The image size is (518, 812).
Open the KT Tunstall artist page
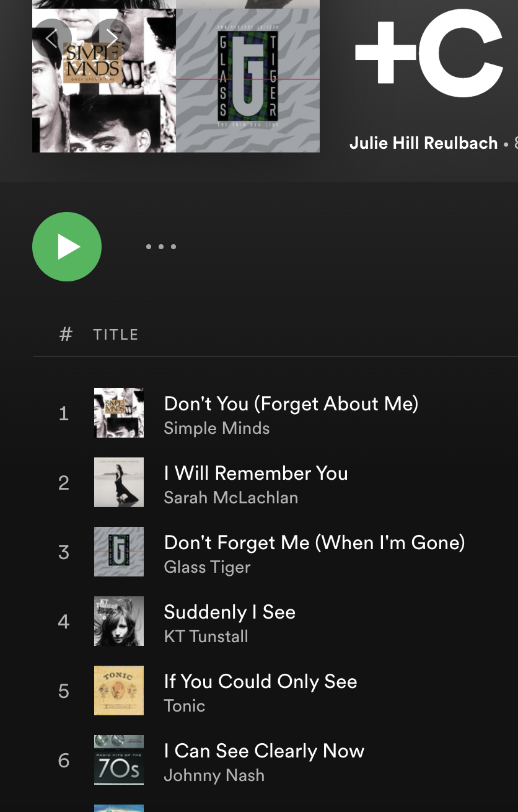click(x=206, y=637)
